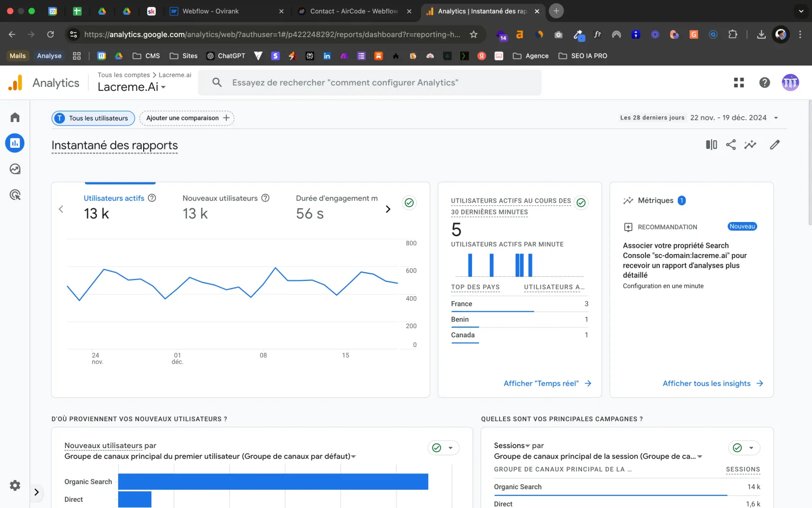This screenshot has height=508, width=812.
Task: Open the SEO IA PRO bookmarks folder
Action: tap(583, 56)
